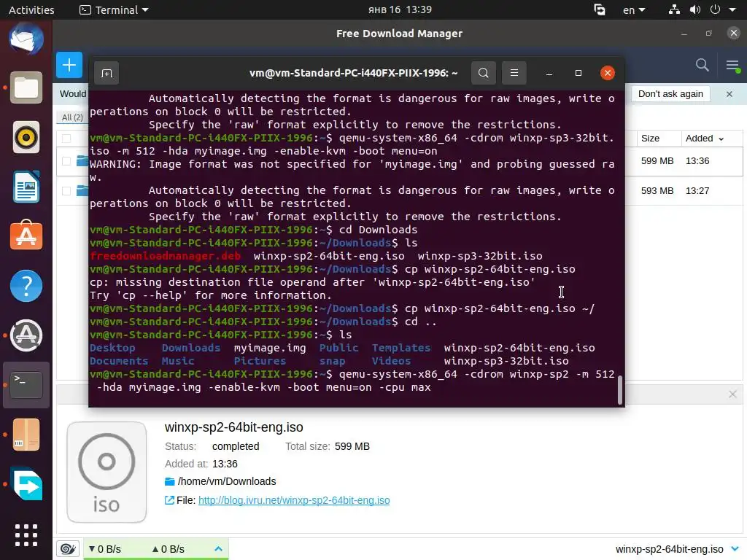Select the '593 MB' size cell

coord(657,191)
